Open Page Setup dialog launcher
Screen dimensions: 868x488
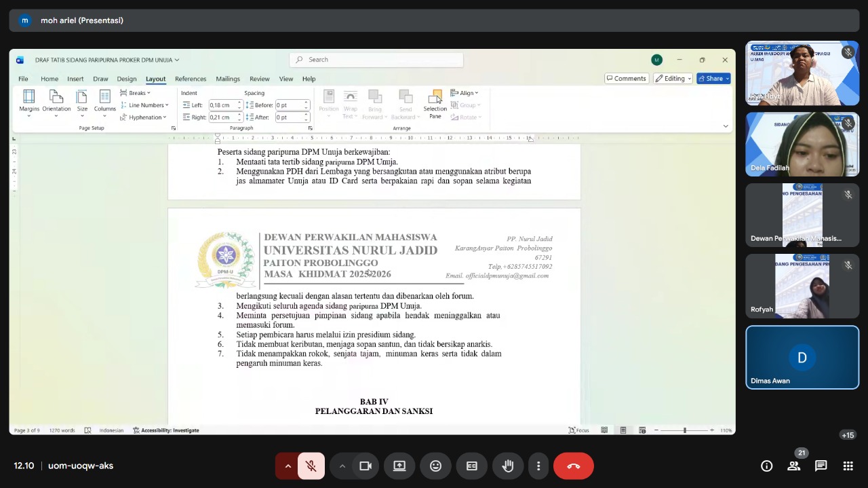pyautogui.click(x=174, y=128)
